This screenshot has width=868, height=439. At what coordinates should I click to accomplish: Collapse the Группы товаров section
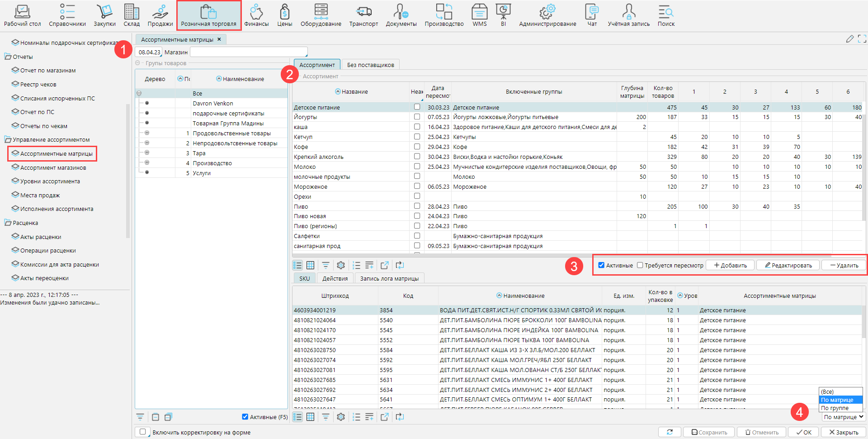pyautogui.click(x=138, y=63)
